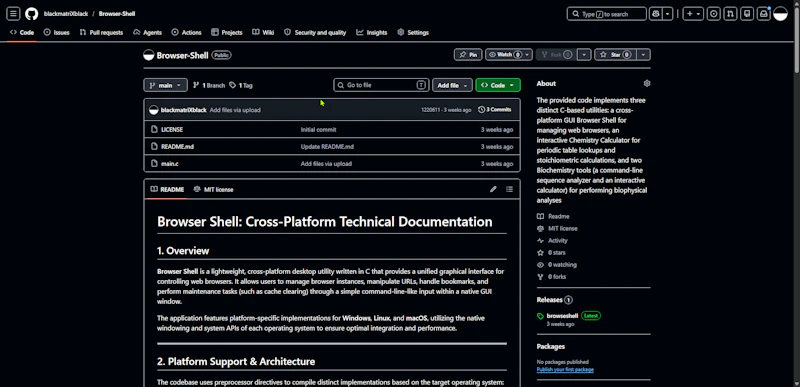This screenshot has height=387, width=800.
Task: Click the stars icon in About
Action: click(540, 252)
